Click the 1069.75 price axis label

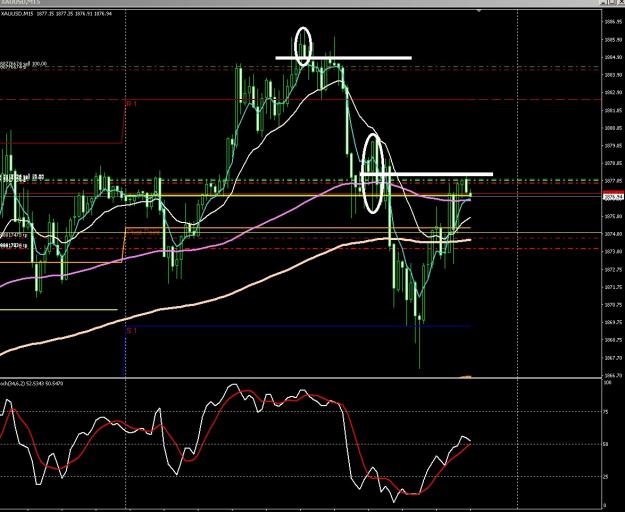[613, 322]
